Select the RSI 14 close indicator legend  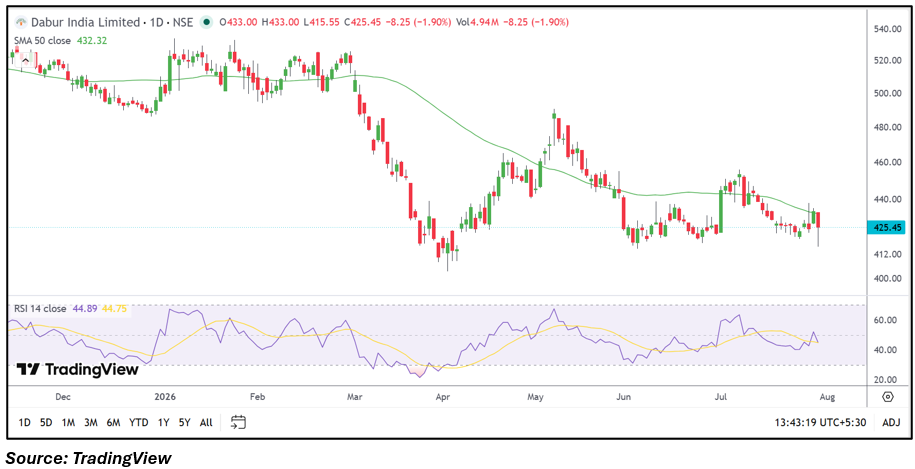tap(40, 309)
